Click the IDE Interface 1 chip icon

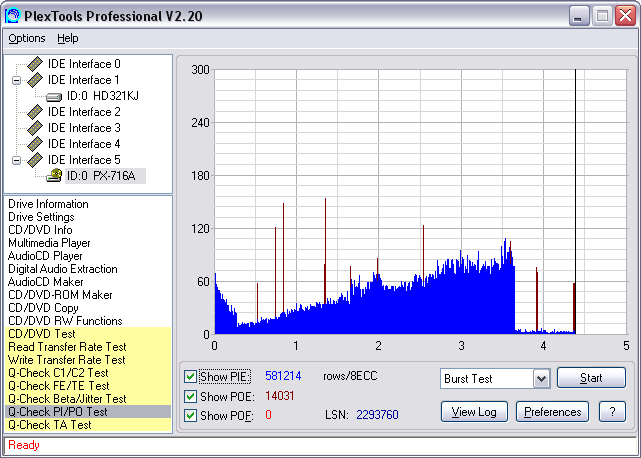(35, 80)
